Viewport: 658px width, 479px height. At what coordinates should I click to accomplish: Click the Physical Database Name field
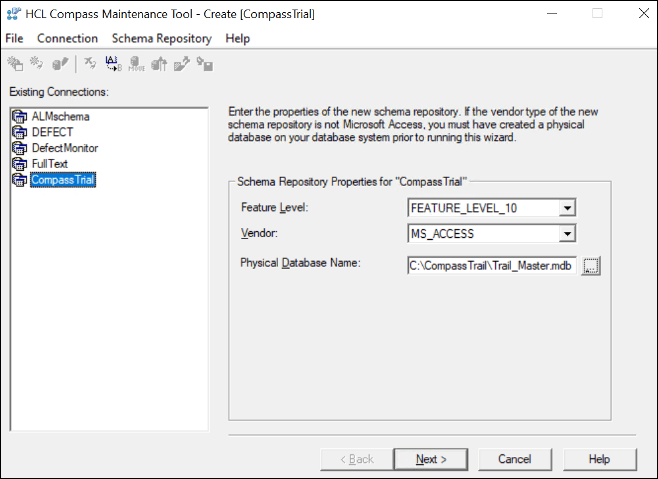(491, 266)
